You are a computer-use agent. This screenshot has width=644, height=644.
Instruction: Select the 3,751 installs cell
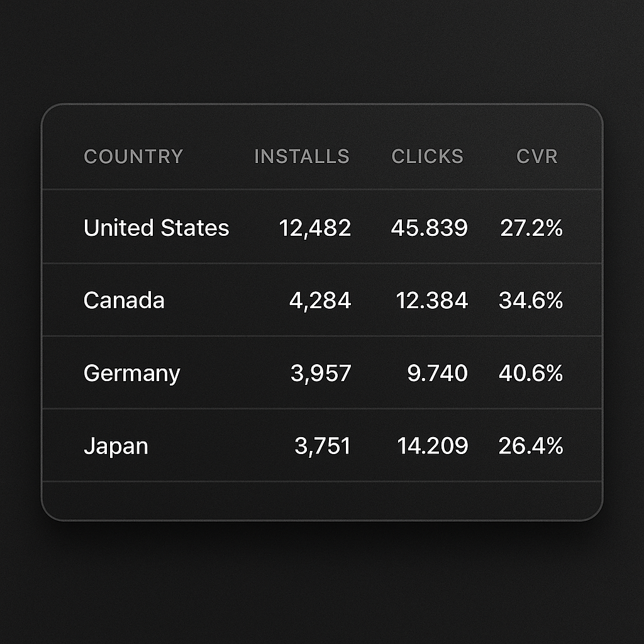(323, 447)
